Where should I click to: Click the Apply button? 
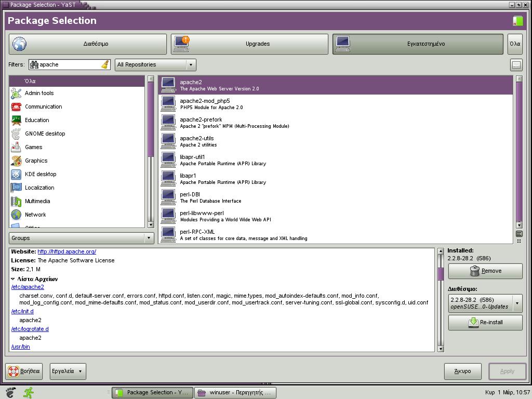[507, 371]
